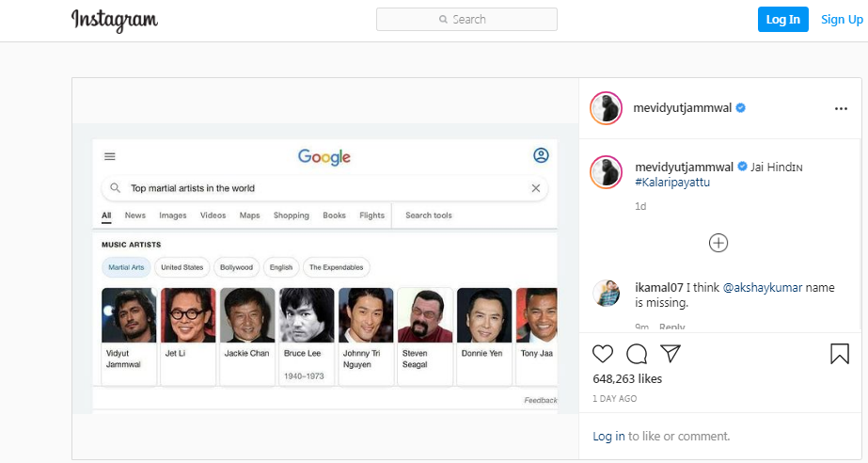This screenshot has height=463, width=868.
Task: Switch to the Images tab
Action: click(173, 216)
